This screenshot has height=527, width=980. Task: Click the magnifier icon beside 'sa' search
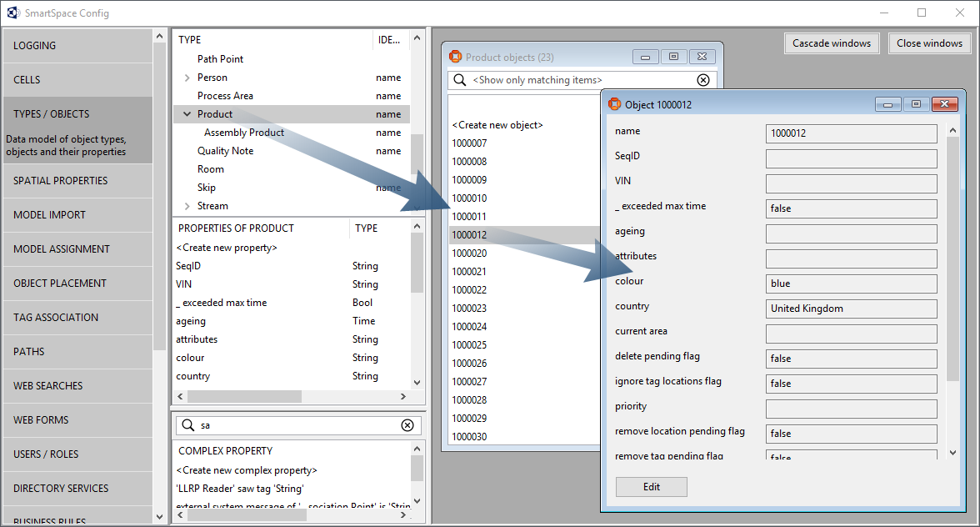[187, 425]
